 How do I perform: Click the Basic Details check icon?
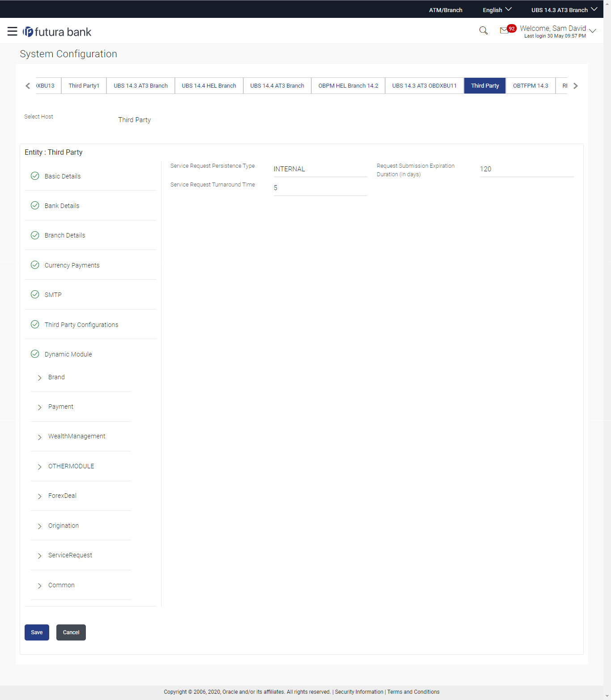[x=35, y=176]
